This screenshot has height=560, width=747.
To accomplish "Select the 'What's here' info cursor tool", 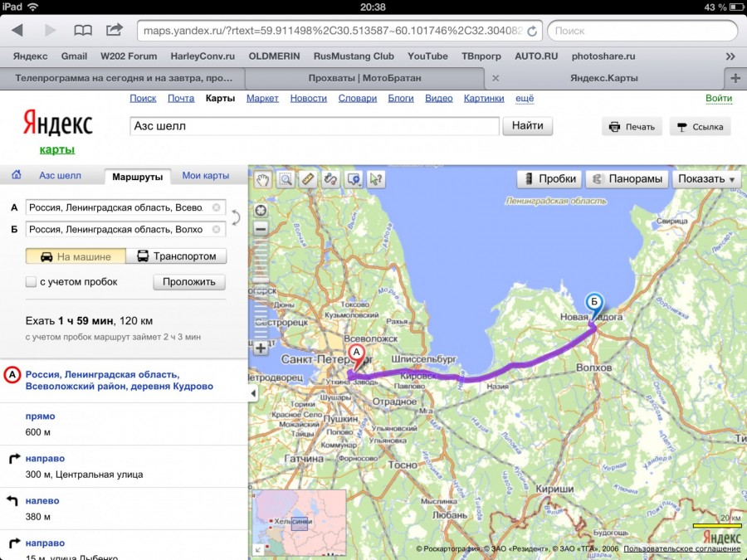I will (376, 179).
